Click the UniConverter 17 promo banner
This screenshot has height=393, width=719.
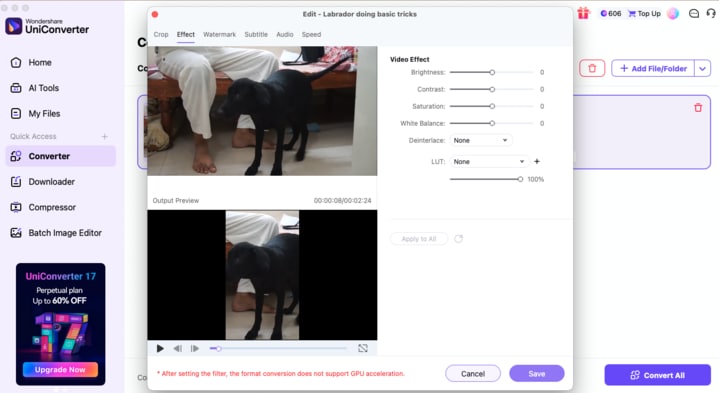coord(61,324)
